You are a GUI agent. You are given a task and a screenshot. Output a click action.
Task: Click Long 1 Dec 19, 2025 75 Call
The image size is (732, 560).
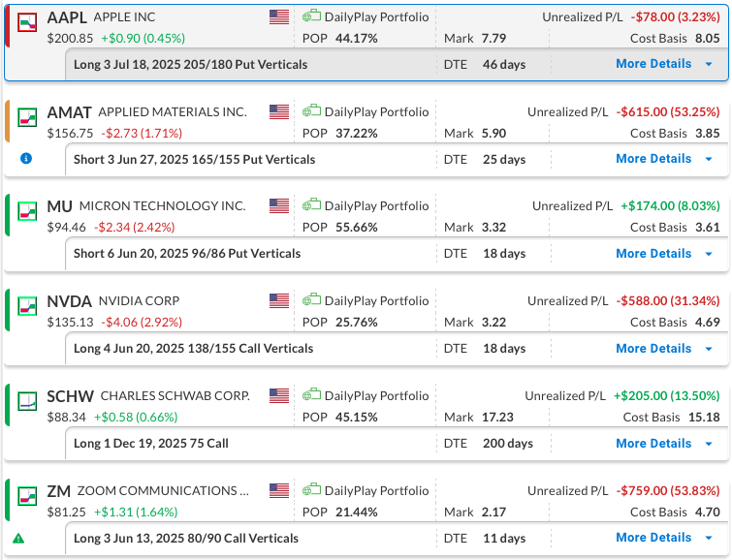pos(151,444)
